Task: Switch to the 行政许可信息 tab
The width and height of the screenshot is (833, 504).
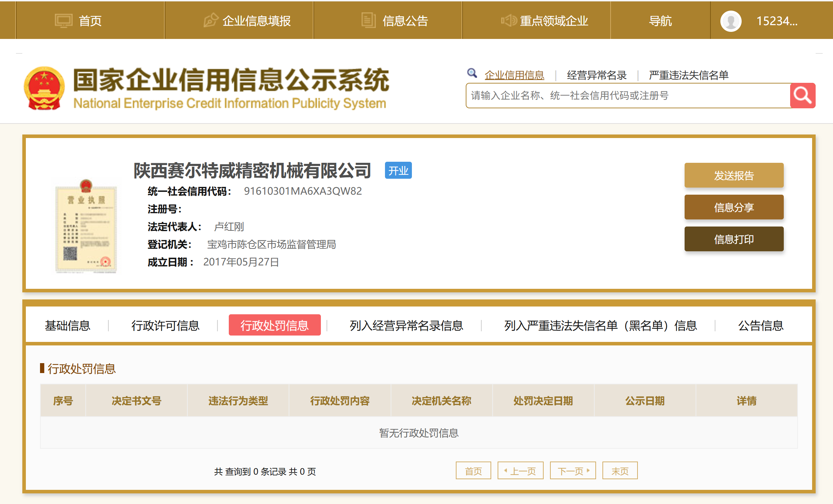Action: click(165, 325)
